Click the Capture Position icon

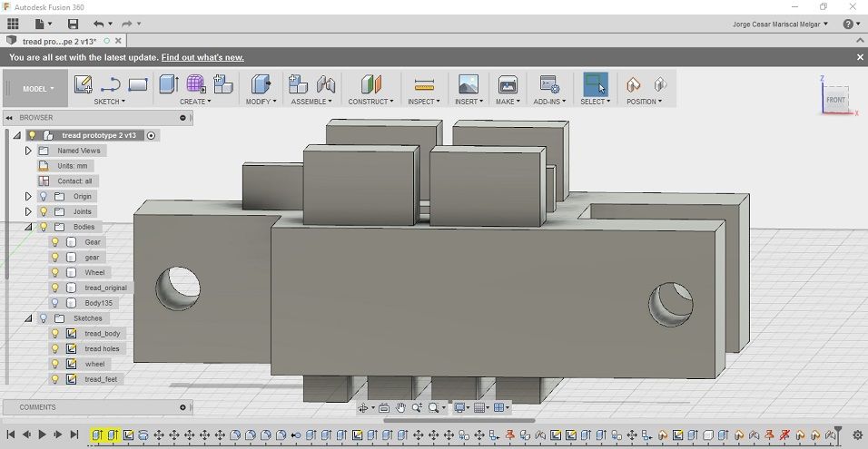point(633,84)
